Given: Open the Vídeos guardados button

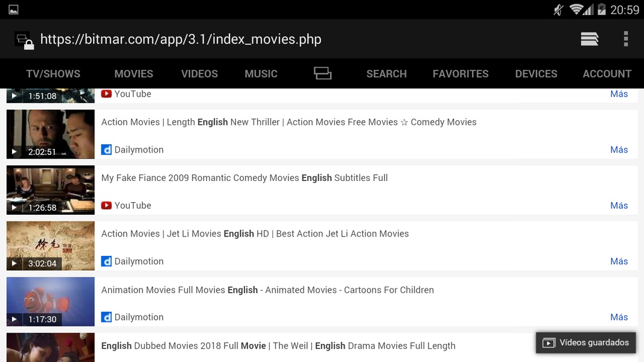Looking at the screenshot, I should [x=585, y=343].
